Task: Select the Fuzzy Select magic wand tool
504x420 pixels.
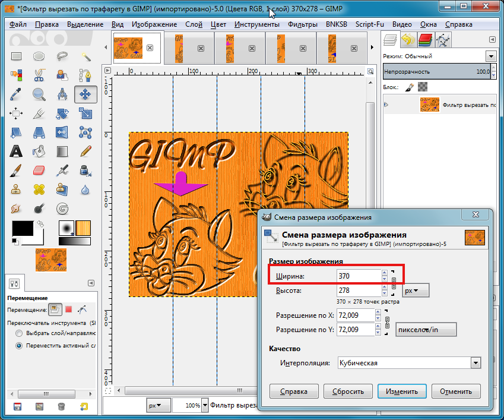Action: [x=85, y=56]
